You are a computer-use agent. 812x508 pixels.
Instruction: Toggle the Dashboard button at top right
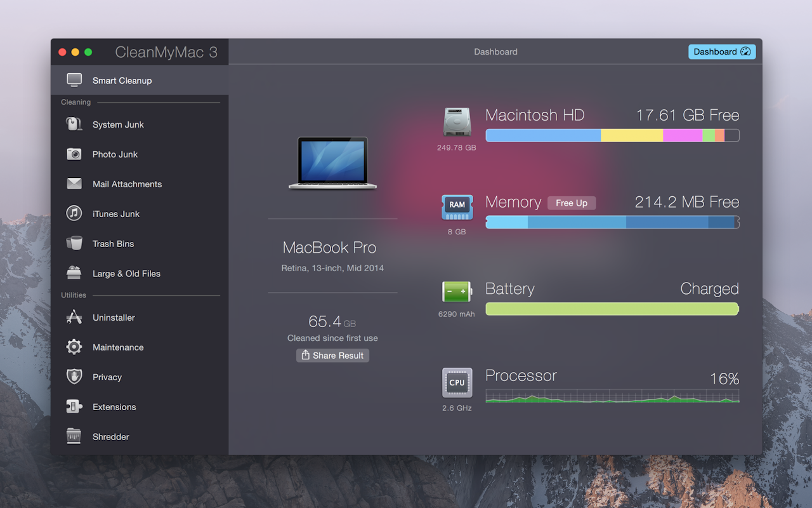[x=721, y=52]
